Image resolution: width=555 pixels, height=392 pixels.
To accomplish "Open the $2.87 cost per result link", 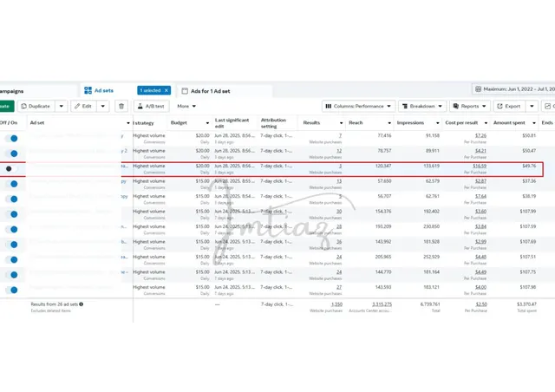I will coord(480,181).
